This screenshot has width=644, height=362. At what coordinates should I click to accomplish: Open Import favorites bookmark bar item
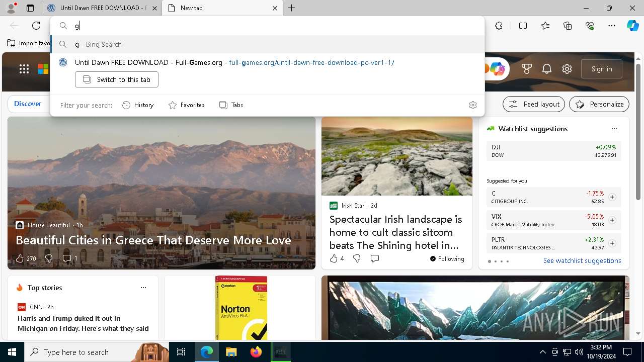tap(29, 43)
